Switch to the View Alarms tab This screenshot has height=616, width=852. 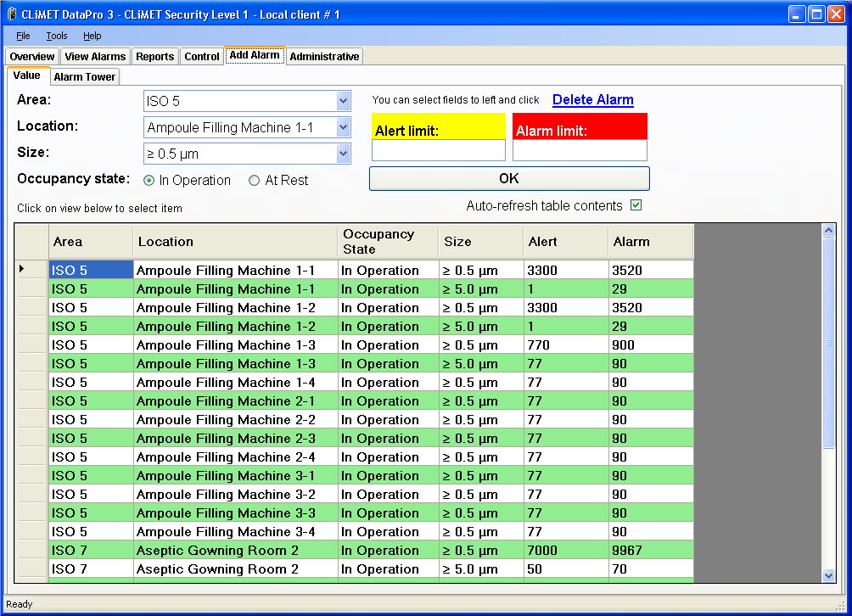(95, 57)
